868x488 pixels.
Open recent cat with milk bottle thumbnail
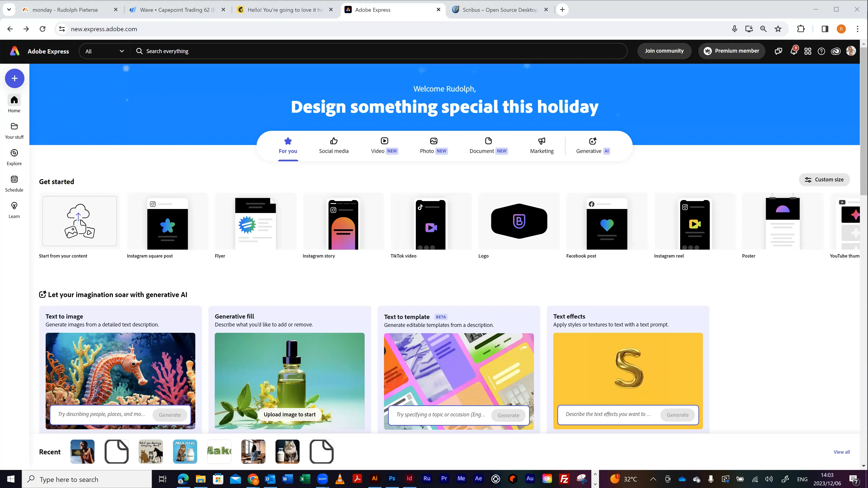pos(288,452)
